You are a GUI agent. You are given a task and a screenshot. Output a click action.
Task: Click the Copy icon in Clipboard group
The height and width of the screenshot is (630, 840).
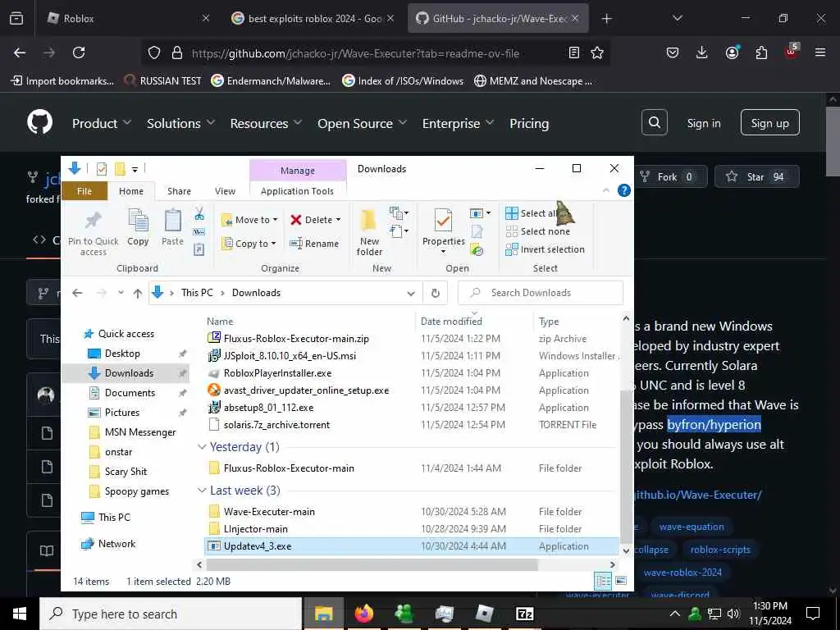[x=138, y=221]
